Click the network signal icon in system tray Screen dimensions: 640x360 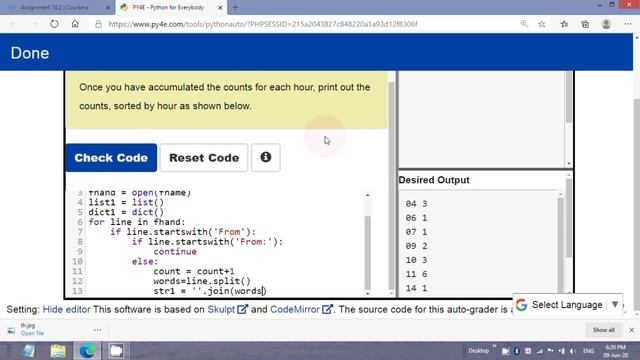(x=539, y=351)
